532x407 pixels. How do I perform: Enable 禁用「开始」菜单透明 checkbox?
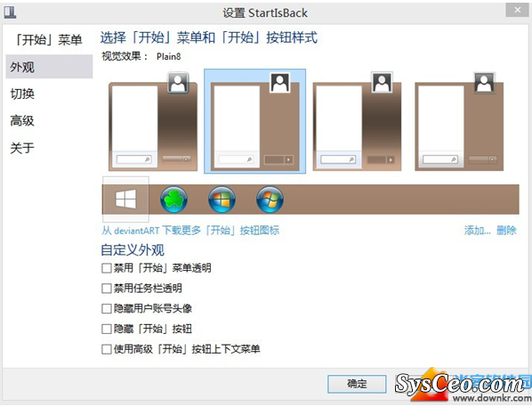click(x=107, y=268)
